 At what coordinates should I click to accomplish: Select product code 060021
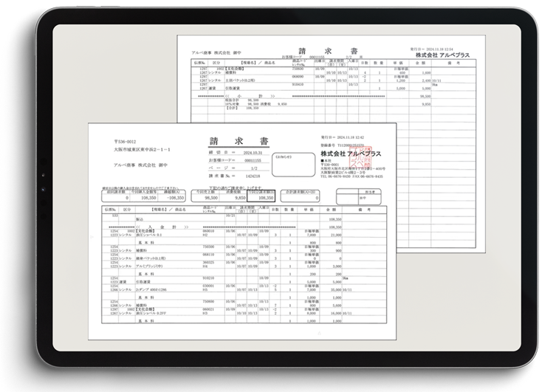[x=208, y=309]
